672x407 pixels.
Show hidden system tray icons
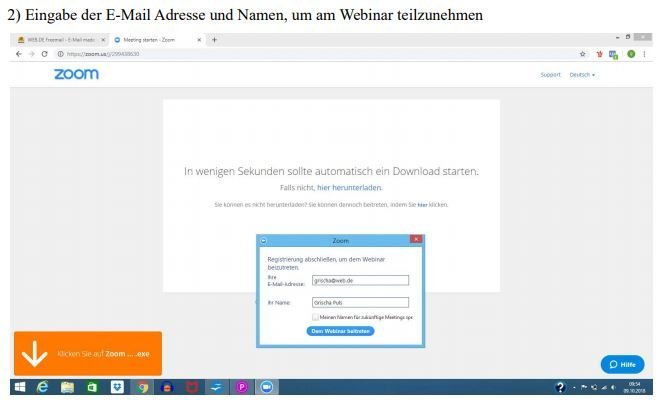[x=574, y=388]
